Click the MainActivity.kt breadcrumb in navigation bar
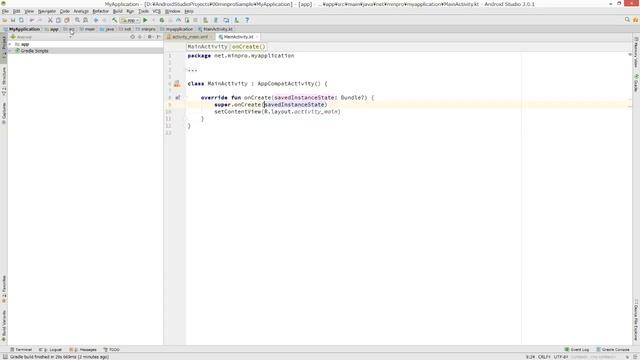640x360 pixels. pyautogui.click(x=215, y=29)
